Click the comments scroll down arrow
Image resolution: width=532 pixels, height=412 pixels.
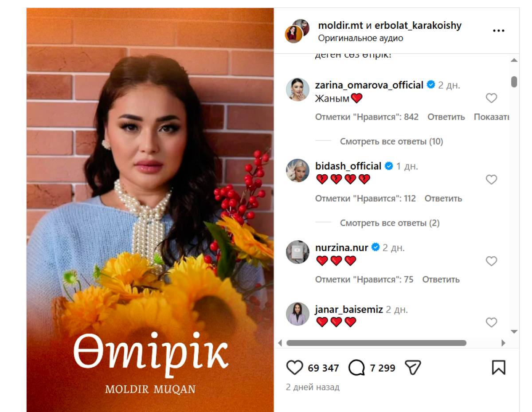514,332
